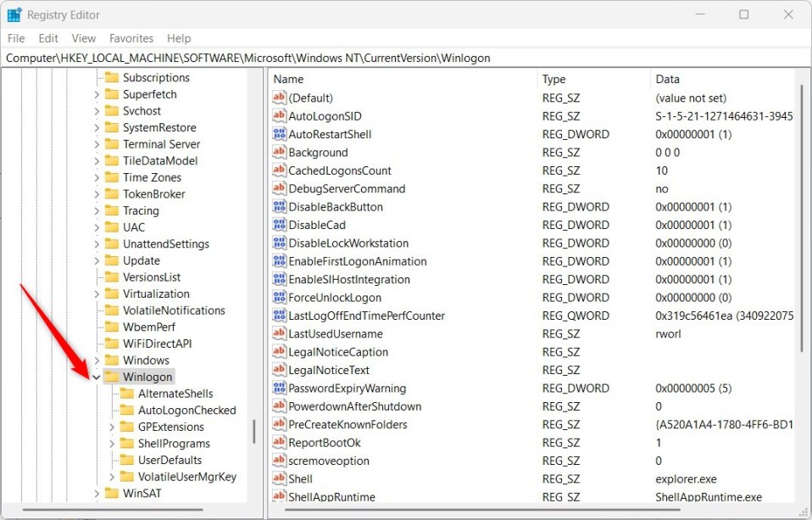Select the VolatileNotifications key
Image resolution: width=812 pixels, height=520 pixels.
tap(174, 310)
